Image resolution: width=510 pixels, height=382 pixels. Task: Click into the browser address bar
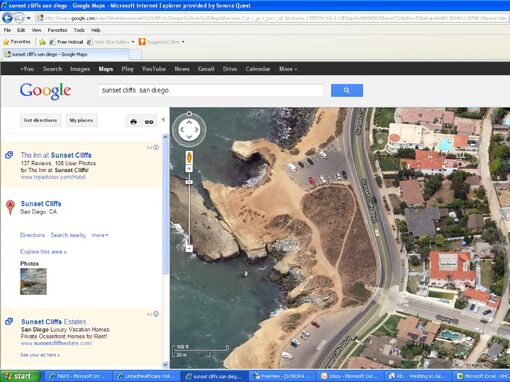tap(272, 18)
